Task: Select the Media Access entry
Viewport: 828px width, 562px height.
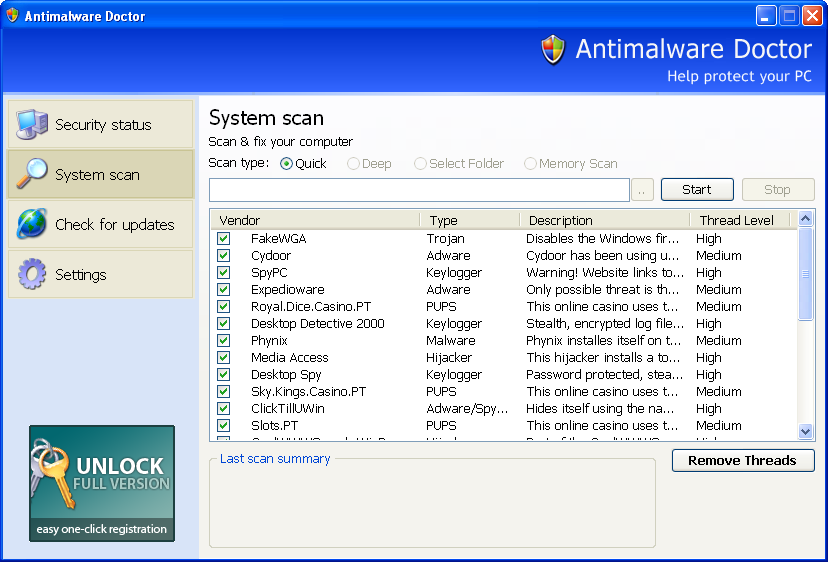Action: pyautogui.click(x=290, y=358)
